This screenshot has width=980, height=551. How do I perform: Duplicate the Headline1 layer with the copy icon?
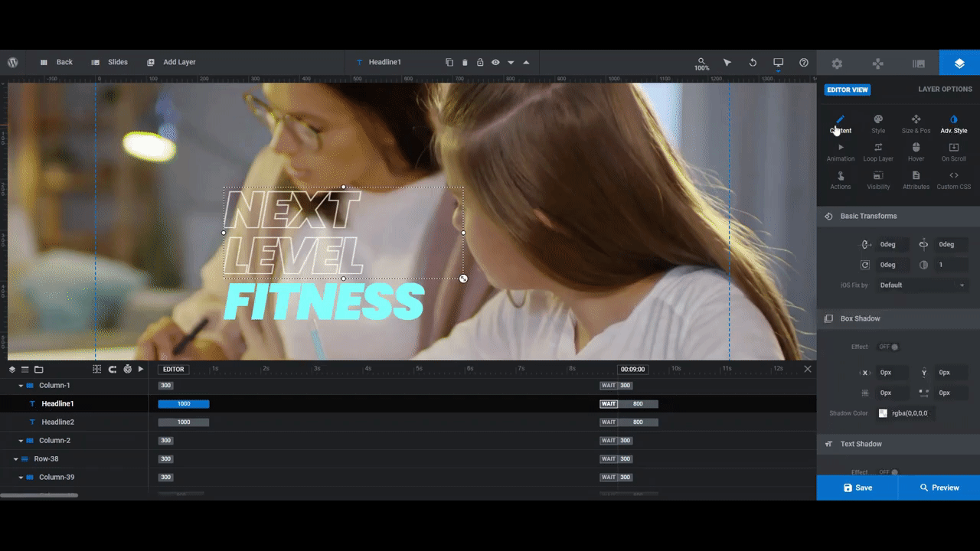[449, 62]
